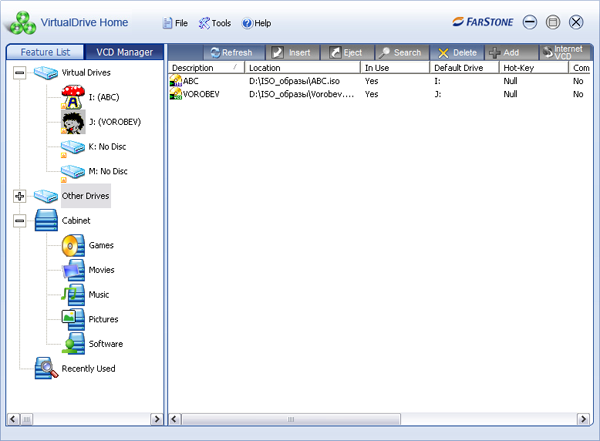Screen dimensions: 600x441
Task: Click right arrow of tree panel scrollbar
Action: coord(157,419)
